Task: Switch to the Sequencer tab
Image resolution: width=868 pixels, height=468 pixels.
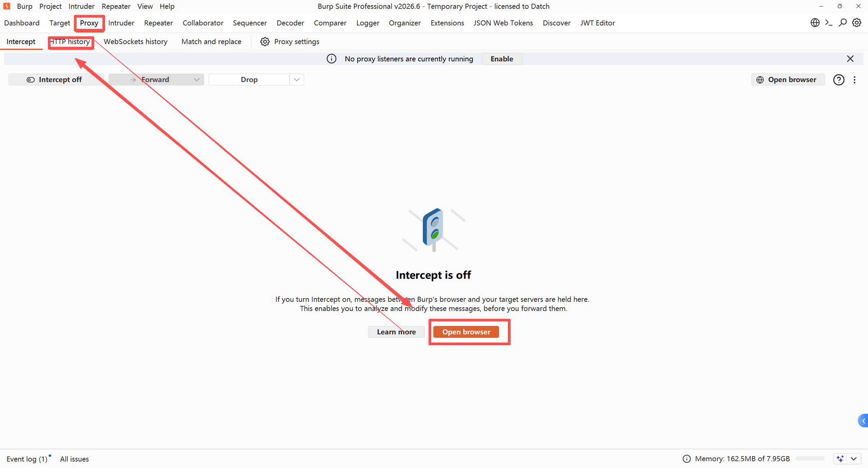Action: tap(250, 23)
